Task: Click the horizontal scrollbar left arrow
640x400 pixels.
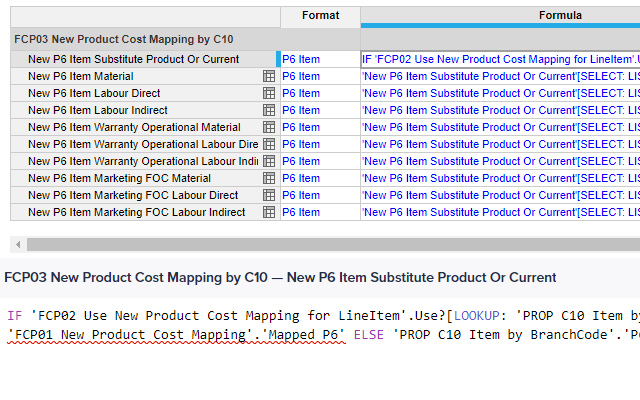Action: [18, 244]
